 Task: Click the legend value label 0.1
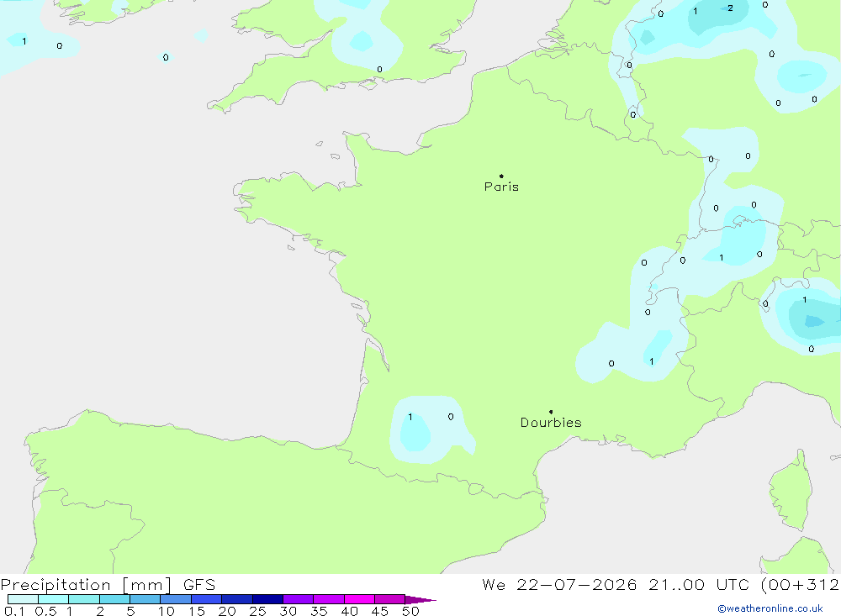tap(14, 611)
